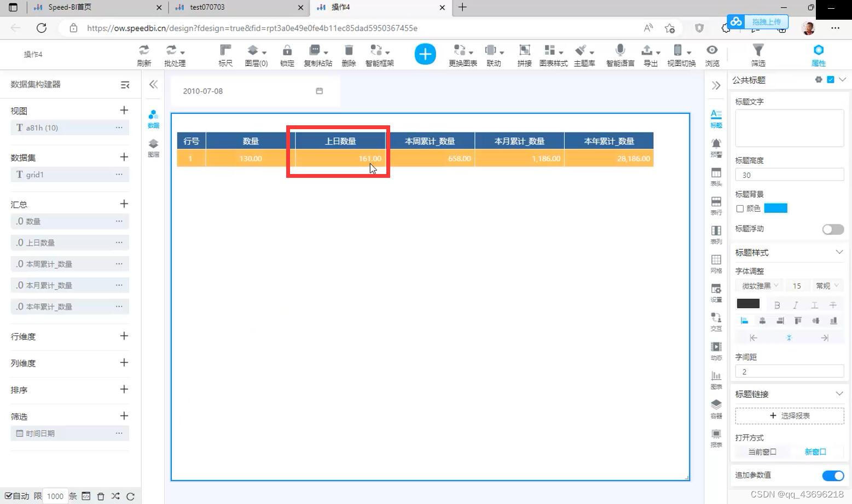Click the shuffle icon in bottom bar

tap(115, 496)
